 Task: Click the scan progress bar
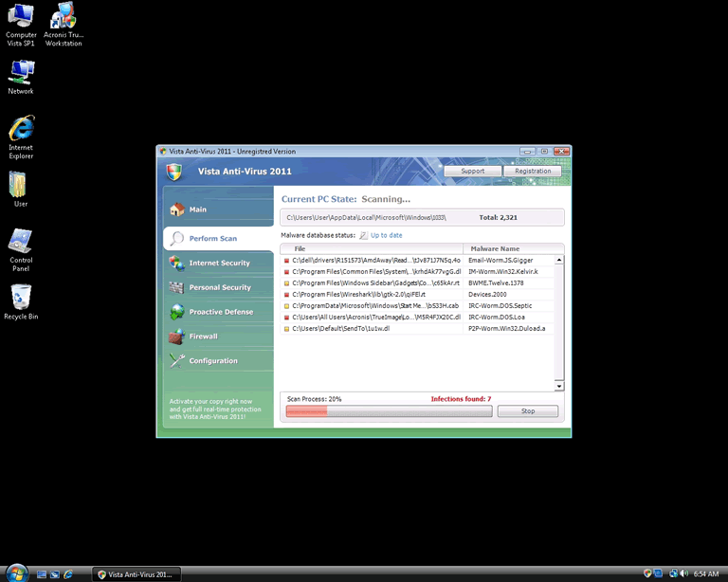[x=389, y=411]
